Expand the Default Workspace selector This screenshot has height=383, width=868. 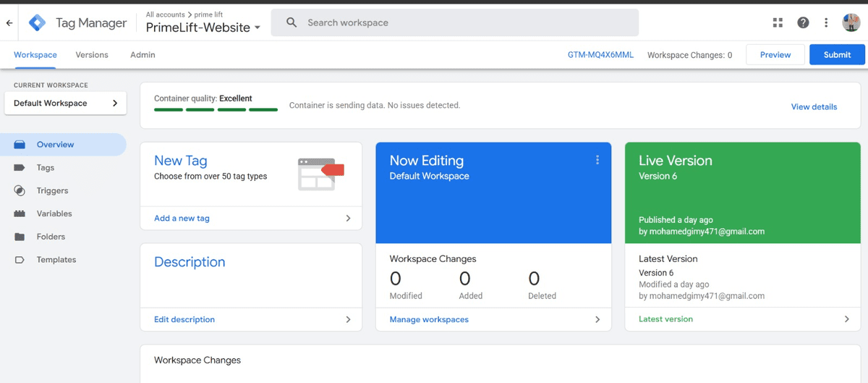(x=65, y=103)
